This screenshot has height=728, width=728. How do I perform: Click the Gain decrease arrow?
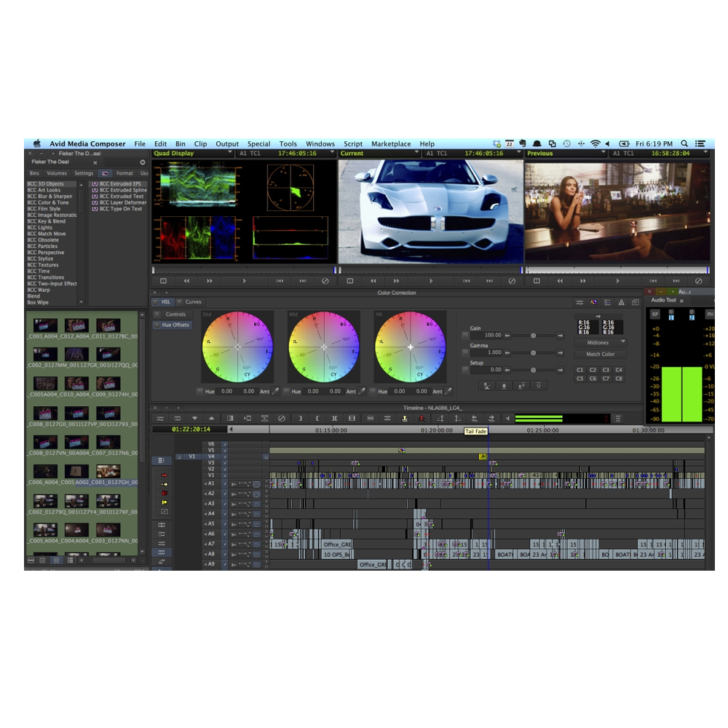[507, 335]
